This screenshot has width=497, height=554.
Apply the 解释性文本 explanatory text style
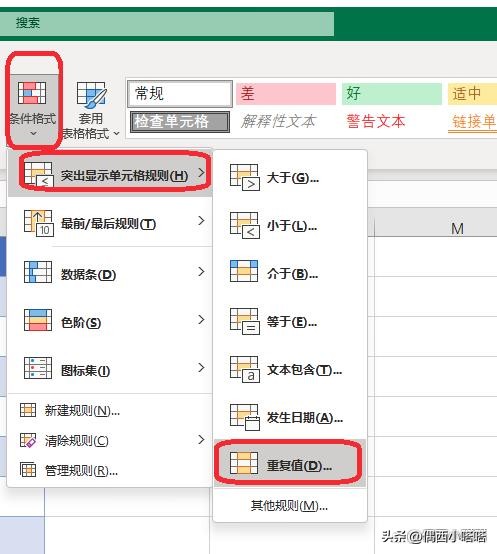click(x=278, y=122)
